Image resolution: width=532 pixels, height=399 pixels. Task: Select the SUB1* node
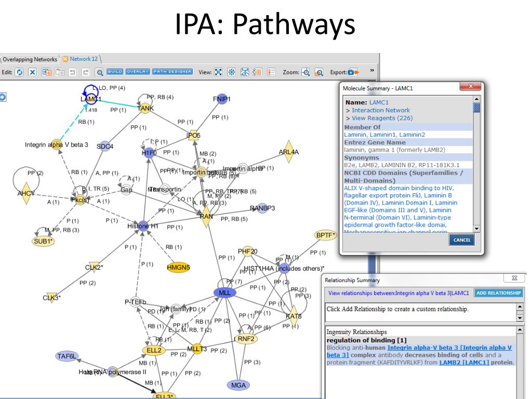[x=43, y=242]
